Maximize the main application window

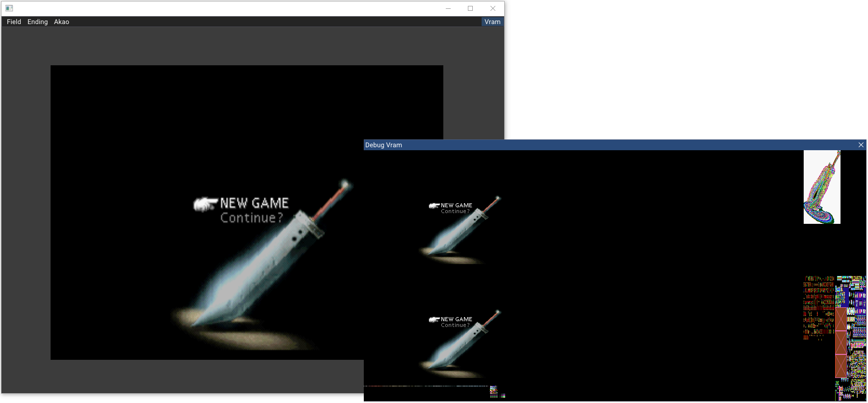coord(470,8)
